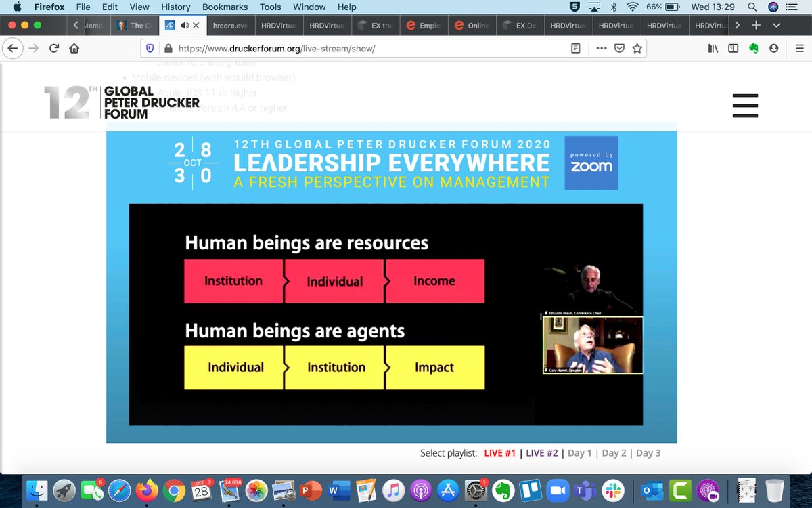Go back to previous page in Firefox

[x=12, y=49]
